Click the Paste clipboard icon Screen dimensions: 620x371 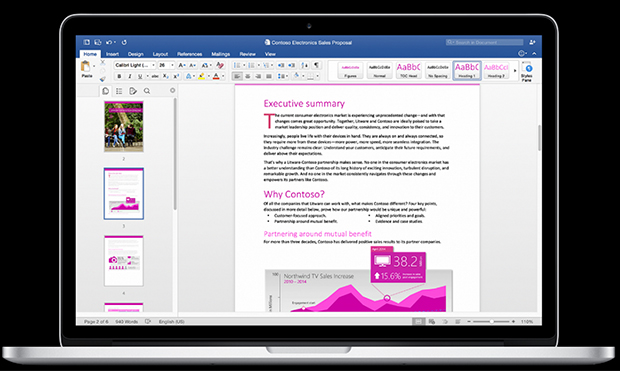(x=85, y=66)
